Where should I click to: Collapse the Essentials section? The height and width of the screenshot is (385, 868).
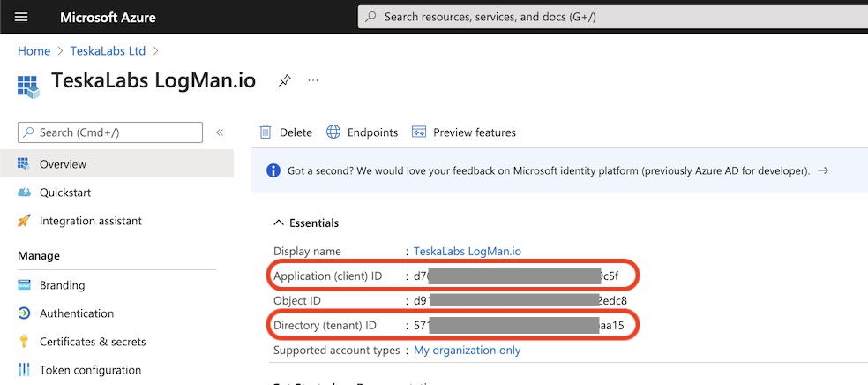[306, 223]
